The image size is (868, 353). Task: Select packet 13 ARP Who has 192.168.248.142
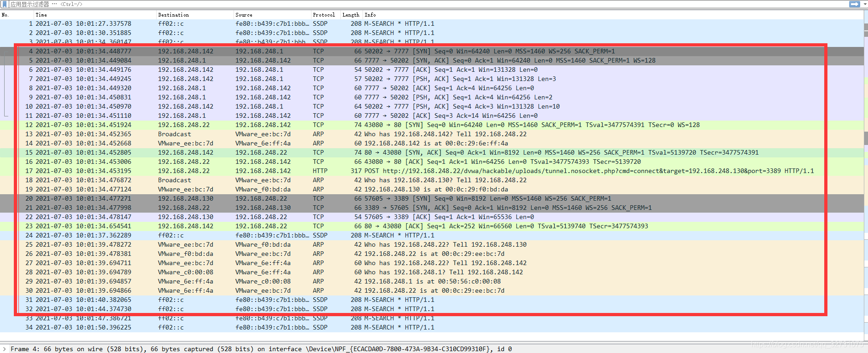tap(432, 134)
